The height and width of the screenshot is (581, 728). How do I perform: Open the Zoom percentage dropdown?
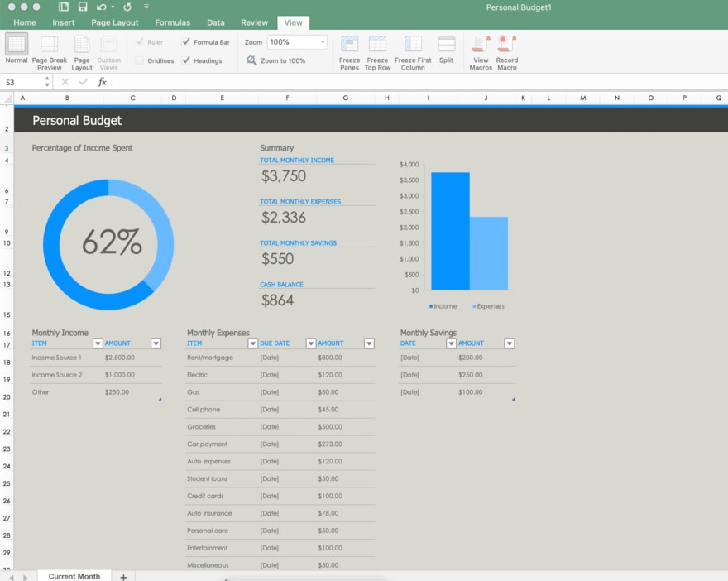322,42
